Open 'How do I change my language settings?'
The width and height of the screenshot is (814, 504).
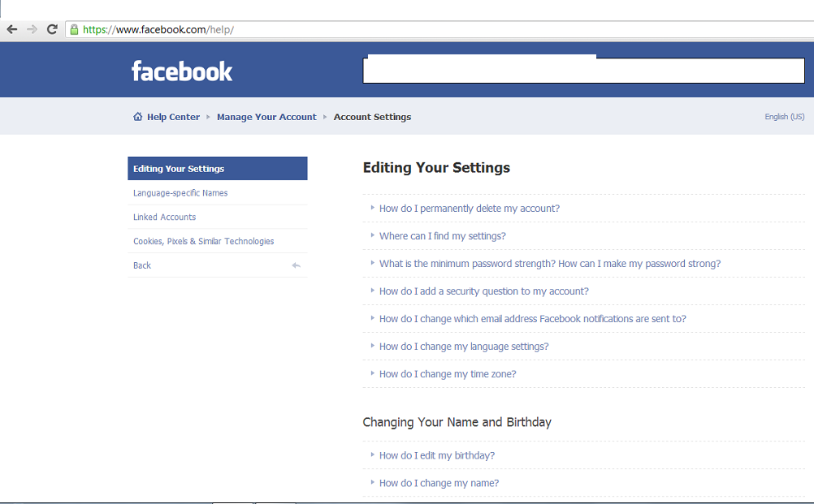[x=464, y=347]
